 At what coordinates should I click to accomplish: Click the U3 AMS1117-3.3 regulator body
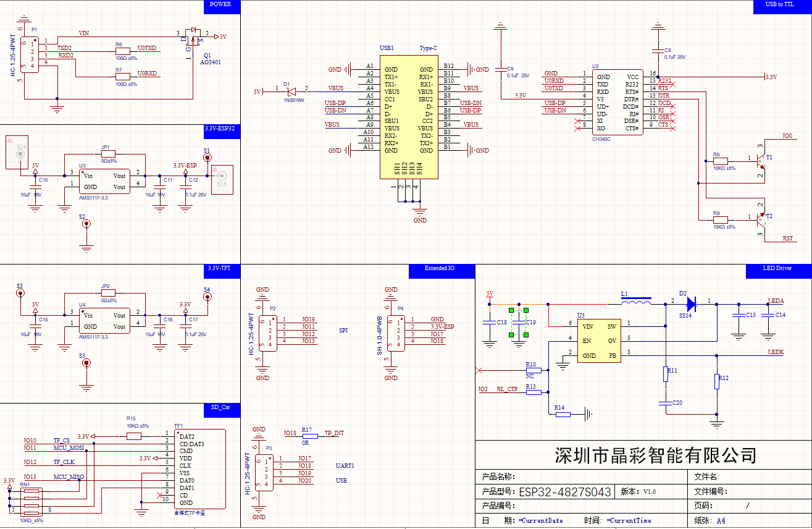coord(104,181)
